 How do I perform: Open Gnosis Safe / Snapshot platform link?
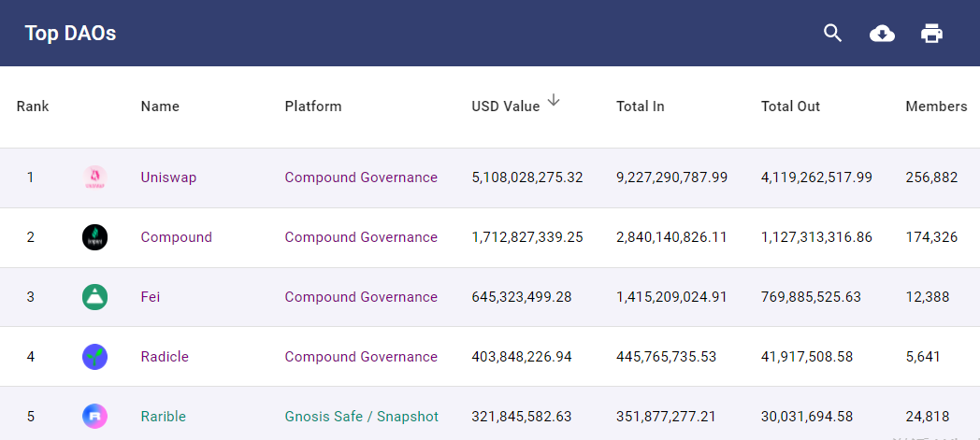[x=362, y=417]
